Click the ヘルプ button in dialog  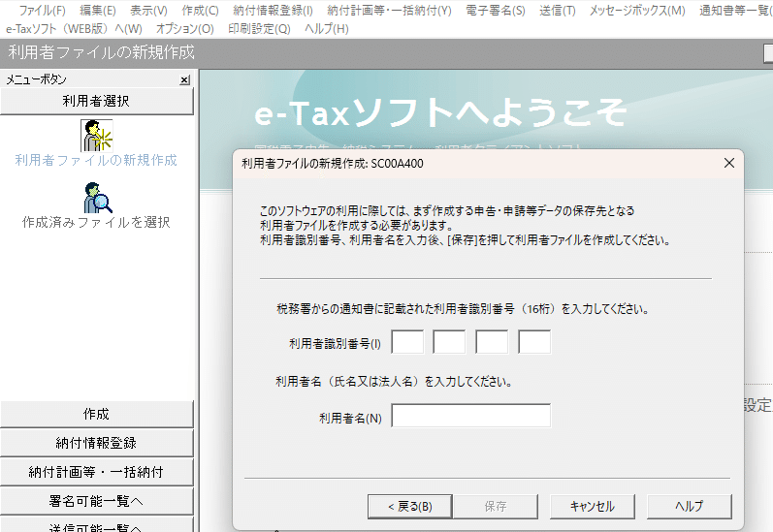click(690, 507)
